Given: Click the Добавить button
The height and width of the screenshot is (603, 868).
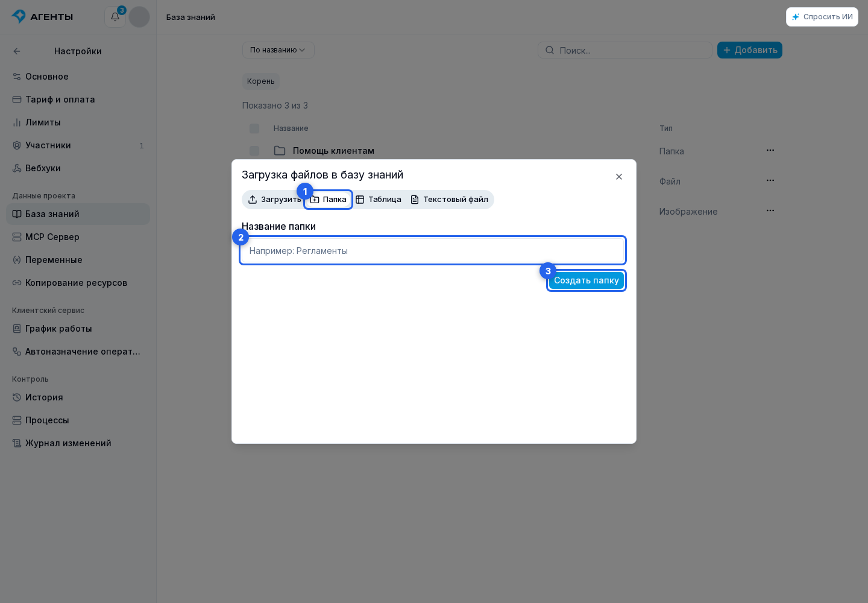Looking at the screenshot, I should coord(750,50).
